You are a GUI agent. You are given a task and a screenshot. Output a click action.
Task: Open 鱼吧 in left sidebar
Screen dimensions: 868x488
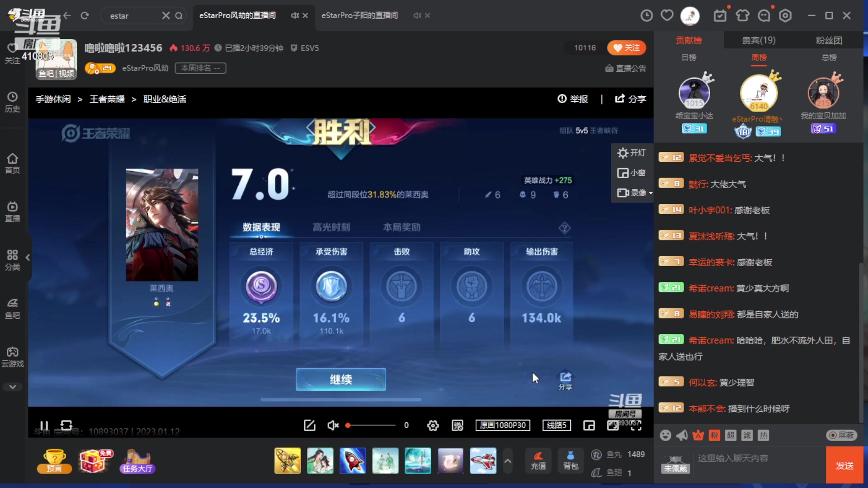[x=13, y=309]
